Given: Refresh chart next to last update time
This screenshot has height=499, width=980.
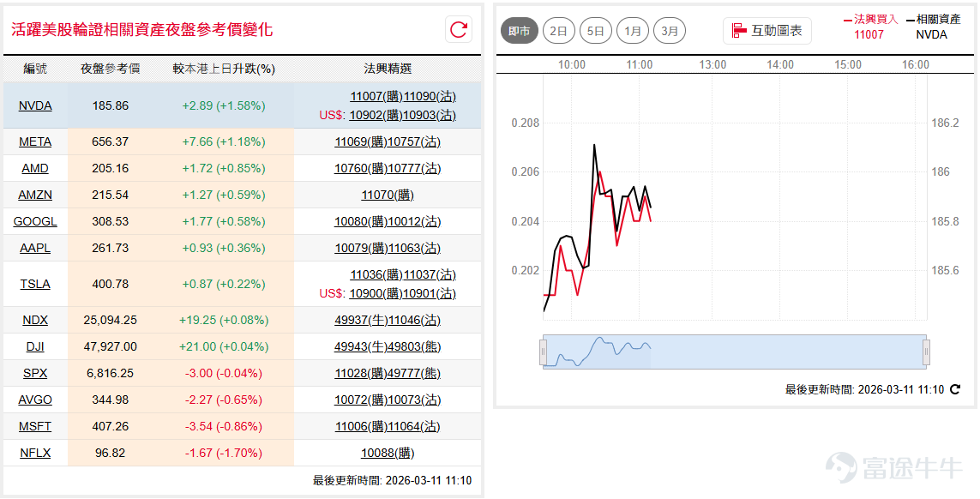Looking at the screenshot, I should click(955, 389).
